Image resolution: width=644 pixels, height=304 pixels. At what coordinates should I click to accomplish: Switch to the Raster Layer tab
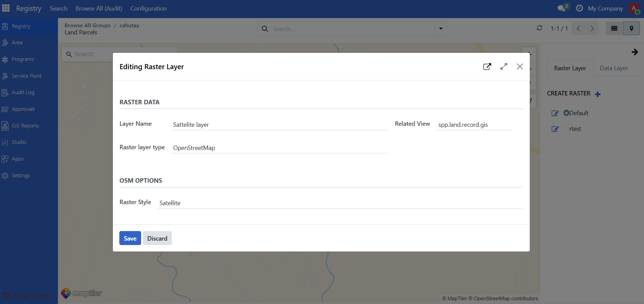tap(570, 68)
